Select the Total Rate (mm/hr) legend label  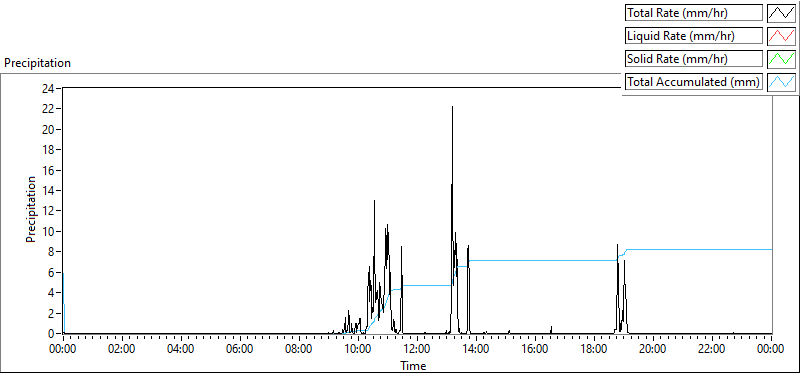(x=694, y=13)
